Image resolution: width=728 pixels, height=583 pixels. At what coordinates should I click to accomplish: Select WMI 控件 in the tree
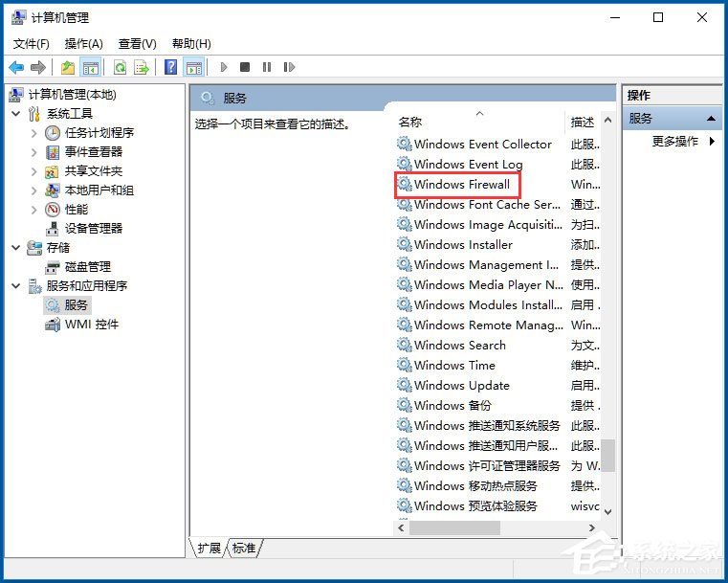pyautogui.click(x=92, y=325)
